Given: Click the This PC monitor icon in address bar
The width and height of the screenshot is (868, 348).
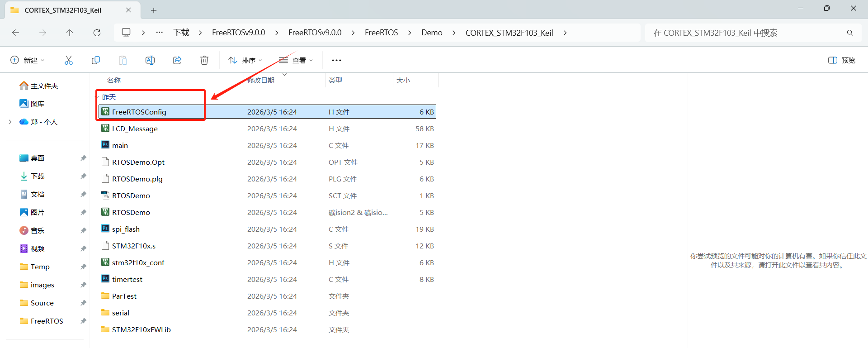Looking at the screenshot, I should [x=126, y=33].
